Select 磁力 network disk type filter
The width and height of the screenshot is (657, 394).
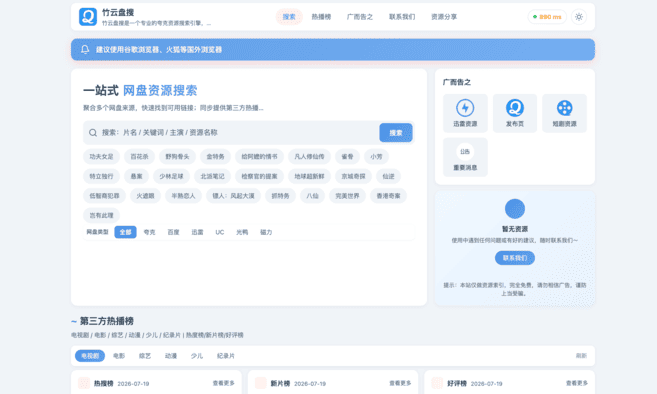click(x=266, y=232)
